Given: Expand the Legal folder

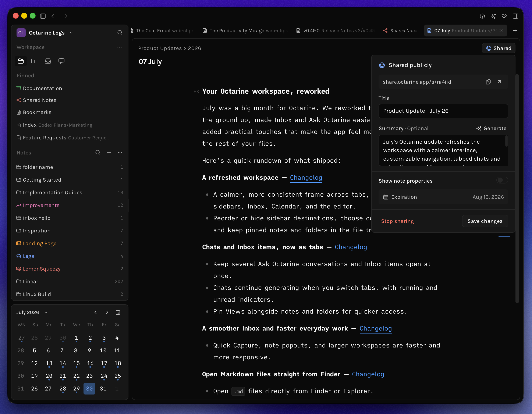Looking at the screenshot, I should (x=70, y=256).
